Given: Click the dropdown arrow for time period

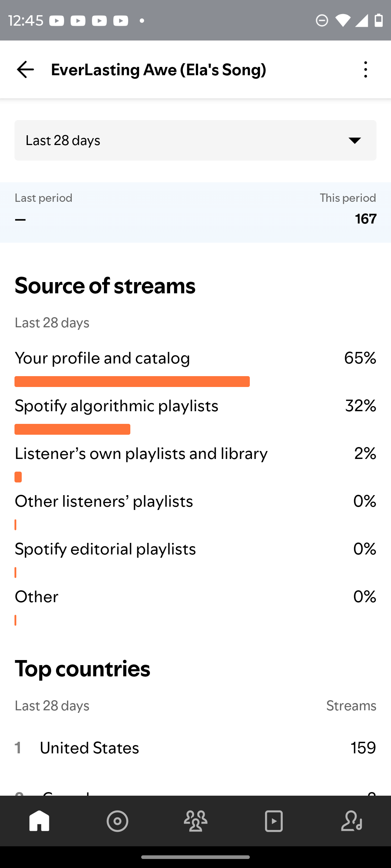Looking at the screenshot, I should point(355,140).
